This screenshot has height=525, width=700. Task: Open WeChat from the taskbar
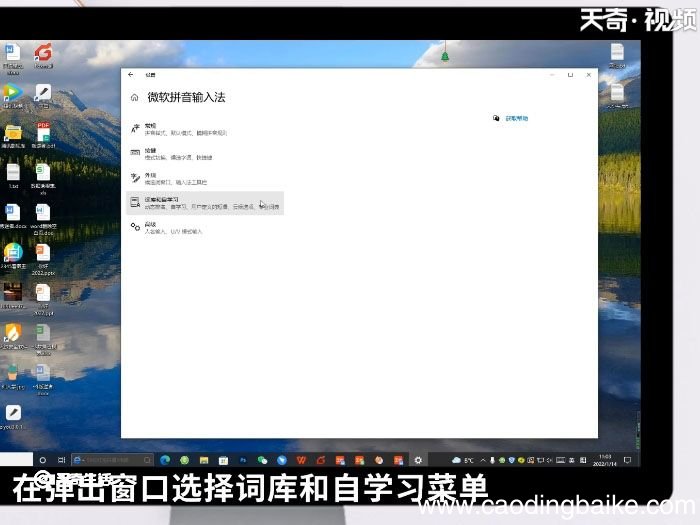(262, 460)
